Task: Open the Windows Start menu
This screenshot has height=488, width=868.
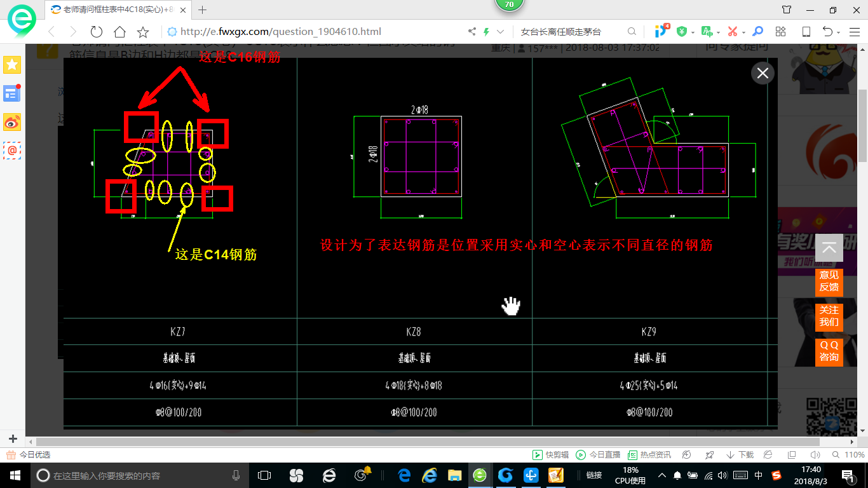Action: point(15,475)
